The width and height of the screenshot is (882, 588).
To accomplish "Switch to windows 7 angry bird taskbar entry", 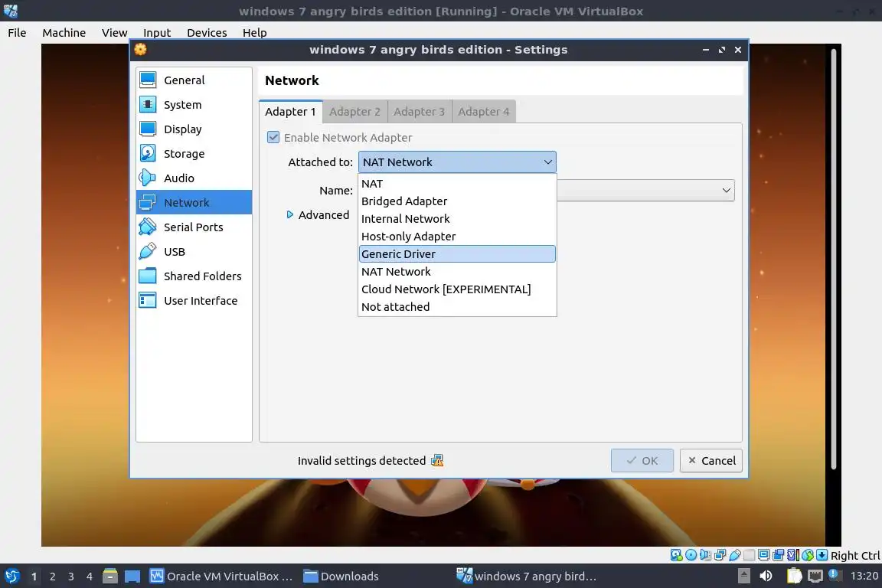I will coord(527,577).
